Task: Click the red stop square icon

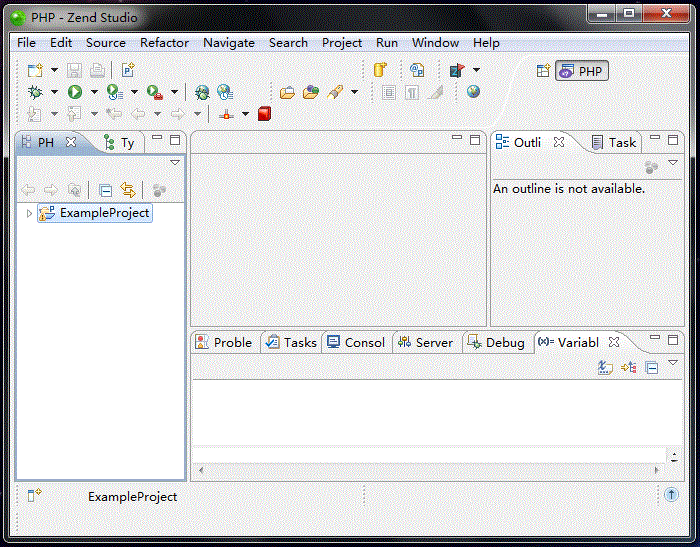Action: point(264,114)
